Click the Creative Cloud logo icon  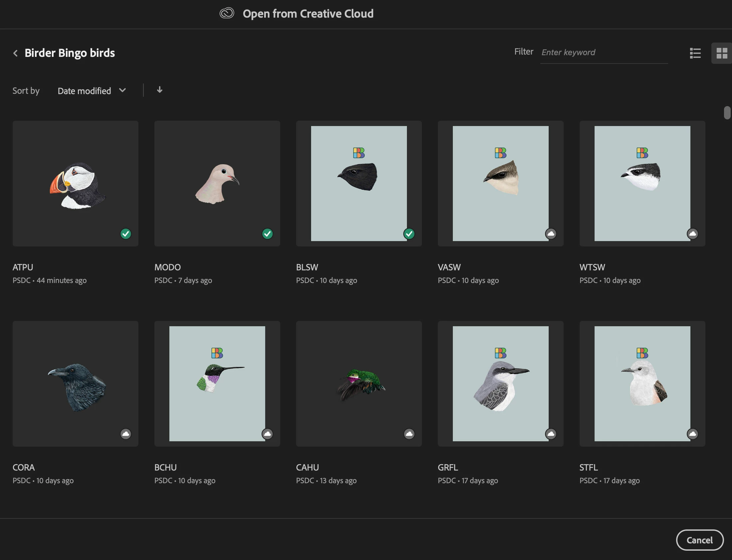pyautogui.click(x=227, y=13)
